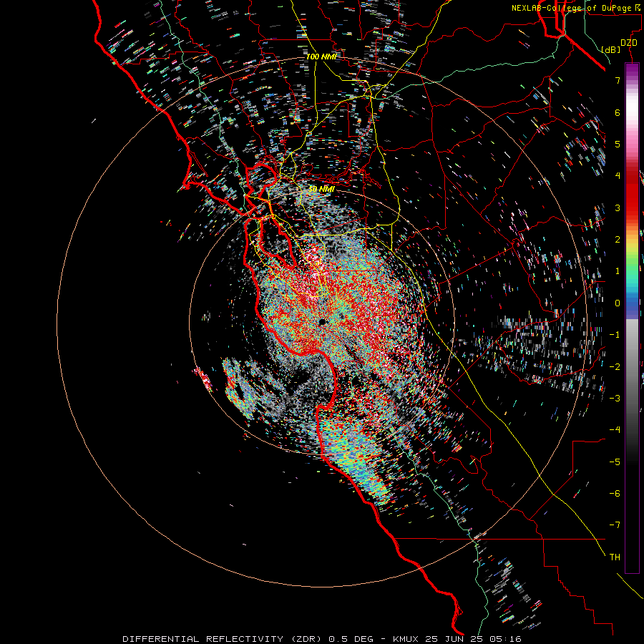Screen dimensions: 644x644
Task: Click the -4 value on color scale
Action: click(x=615, y=430)
